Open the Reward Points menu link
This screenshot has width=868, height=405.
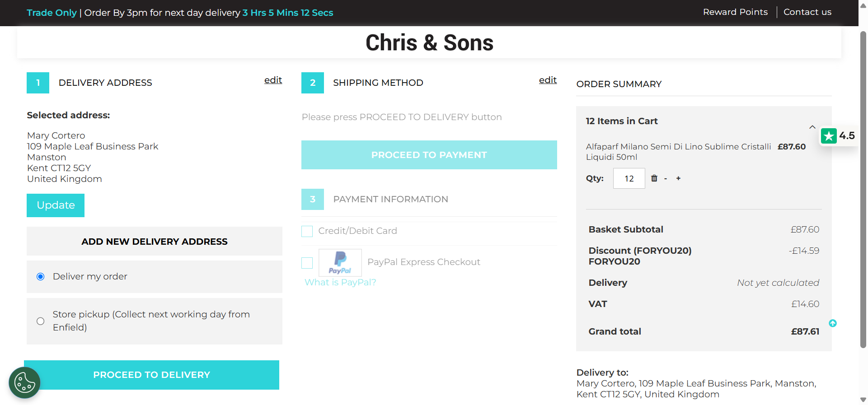[x=735, y=12]
